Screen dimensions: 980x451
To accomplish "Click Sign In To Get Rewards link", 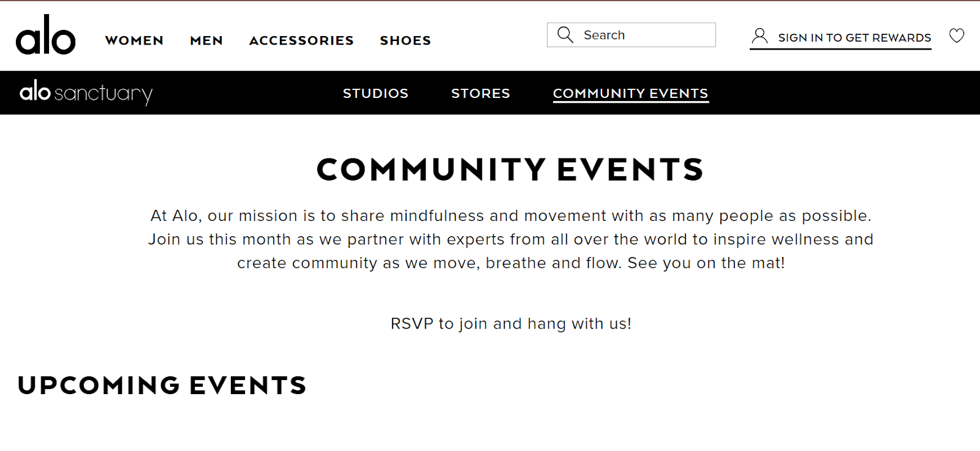I will (x=854, y=38).
